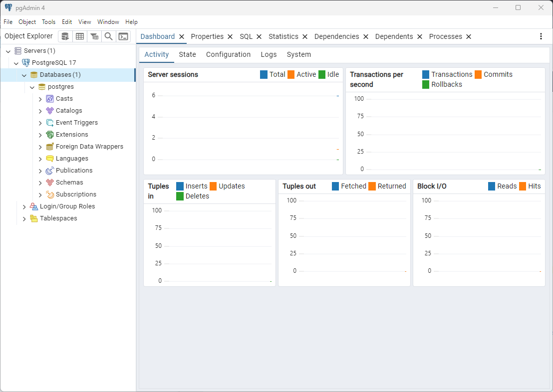The image size is (553, 392).
Task: Close the SQL tab
Action: 259,37
